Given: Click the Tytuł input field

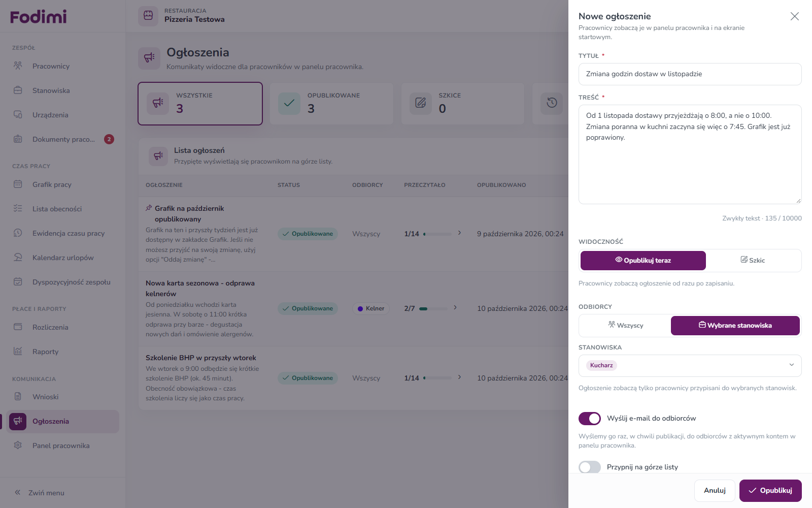Looking at the screenshot, I should [x=690, y=74].
